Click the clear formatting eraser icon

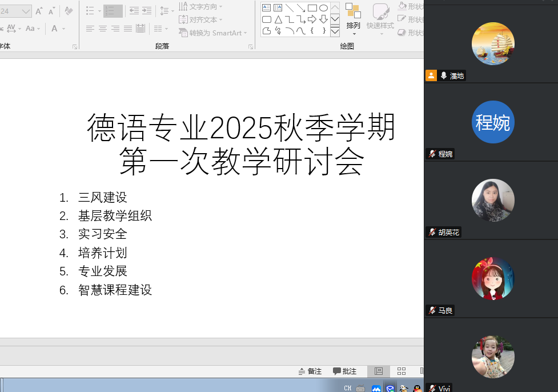point(69,11)
